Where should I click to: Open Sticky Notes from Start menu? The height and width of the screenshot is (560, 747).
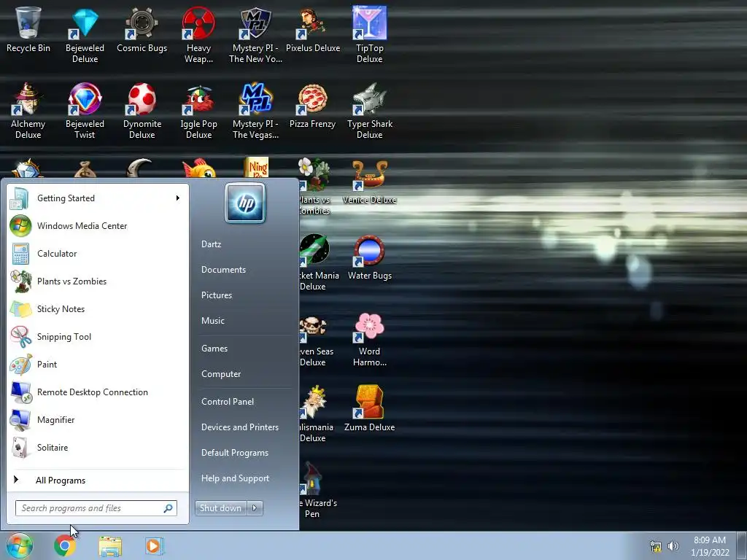[x=98, y=308]
